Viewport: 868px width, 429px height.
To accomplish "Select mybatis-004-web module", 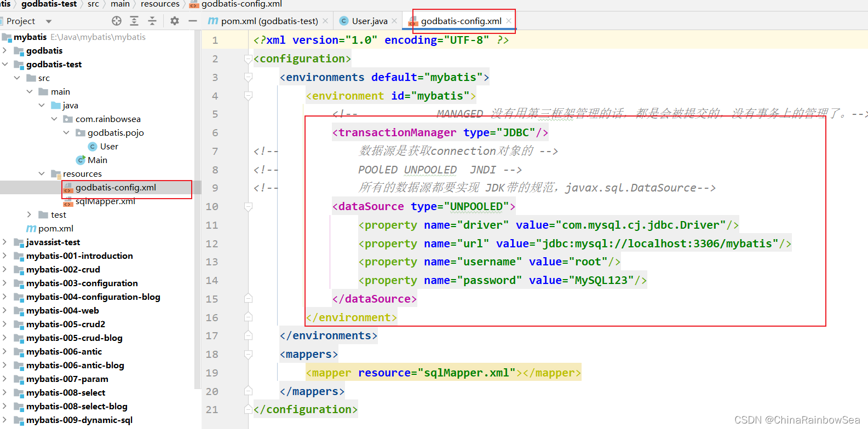I will [x=62, y=310].
